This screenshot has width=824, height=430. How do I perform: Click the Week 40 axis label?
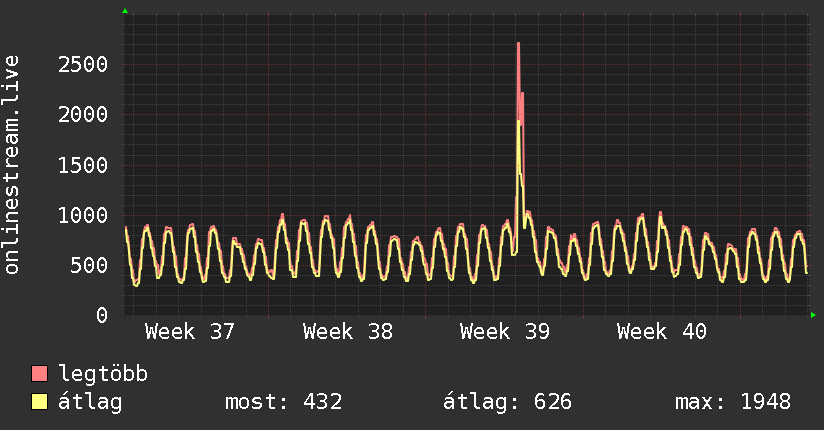pos(662,332)
